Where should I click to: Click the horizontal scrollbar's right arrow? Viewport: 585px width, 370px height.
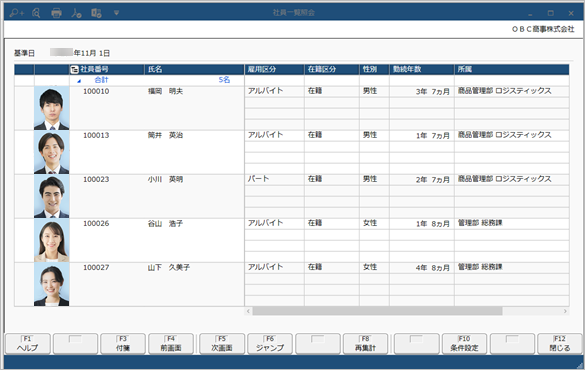click(x=565, y=311)
